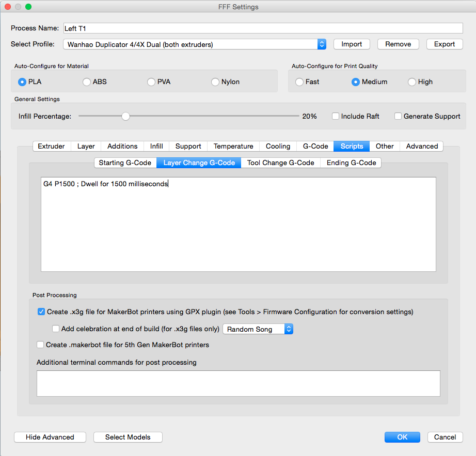Click the Hide Advanced button

[x=50, y=437]
